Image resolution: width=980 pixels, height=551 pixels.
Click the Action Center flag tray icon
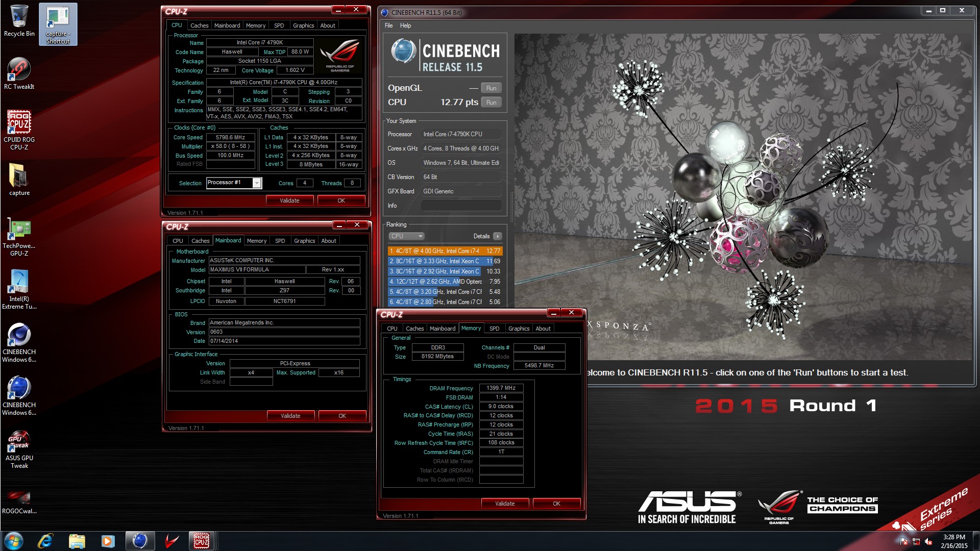pyautogui.click(x=904, y=541)
